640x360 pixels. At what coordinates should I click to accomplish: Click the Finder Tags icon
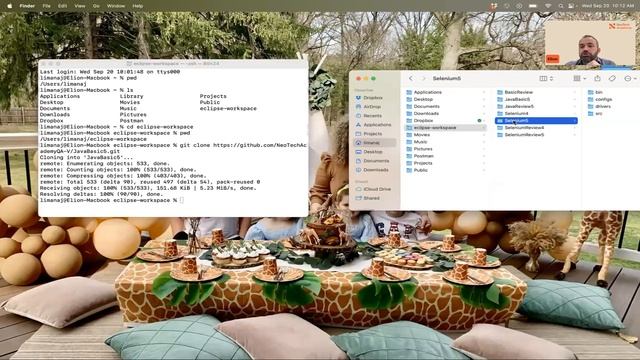612,78
